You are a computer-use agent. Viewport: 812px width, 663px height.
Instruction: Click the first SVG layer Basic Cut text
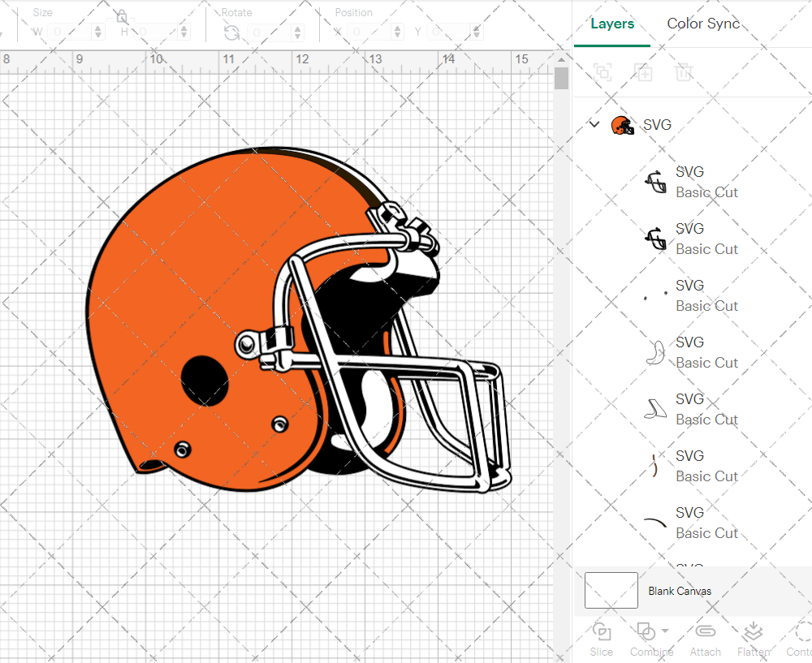(706, 192)
